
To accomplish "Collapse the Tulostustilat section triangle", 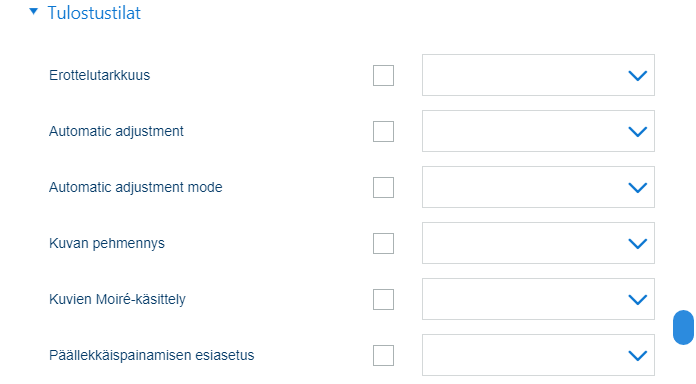I will 33,12.
